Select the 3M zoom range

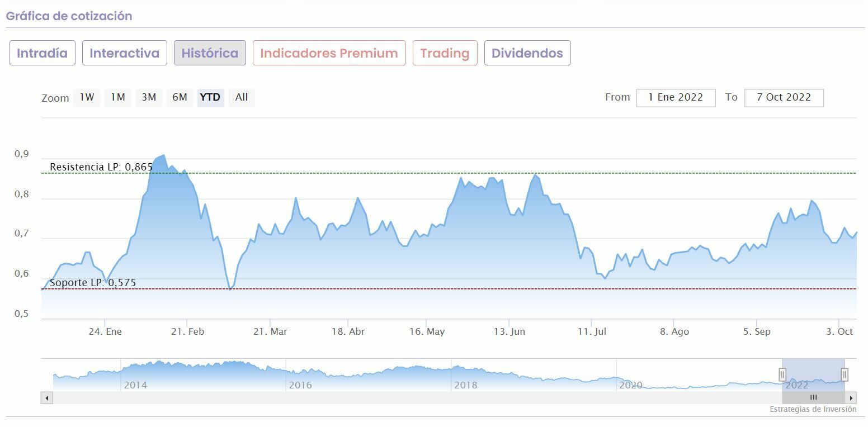149,97
